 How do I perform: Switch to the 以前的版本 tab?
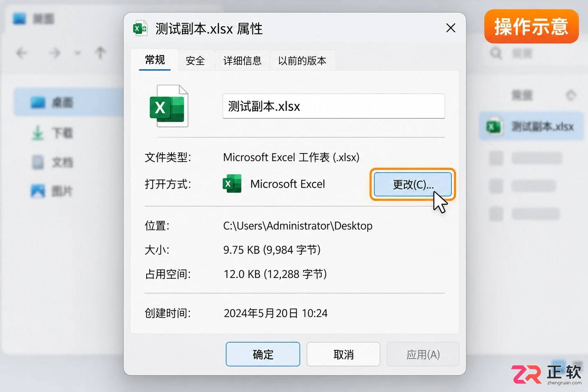tap(302, 61)
